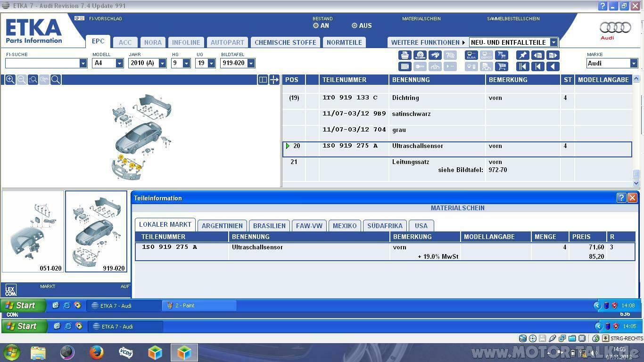Select the 051-020 illustration thumbnail
The width and height of the screenshot is (644, 362).
(x=33, y=231)
